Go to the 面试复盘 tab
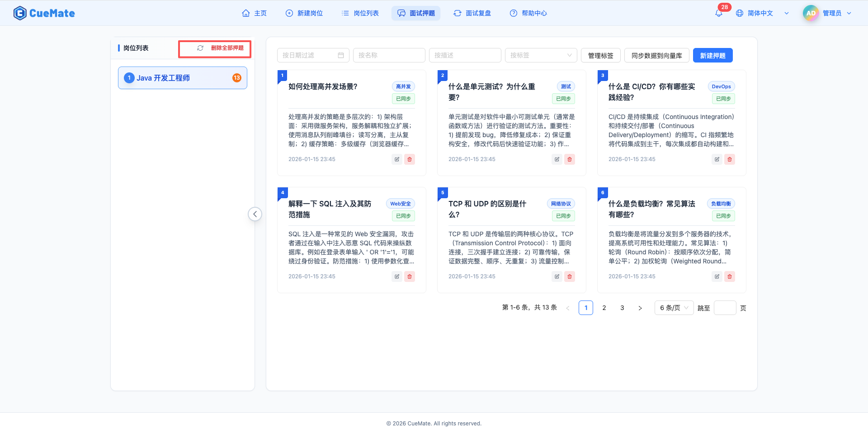 tap(472, 14)
